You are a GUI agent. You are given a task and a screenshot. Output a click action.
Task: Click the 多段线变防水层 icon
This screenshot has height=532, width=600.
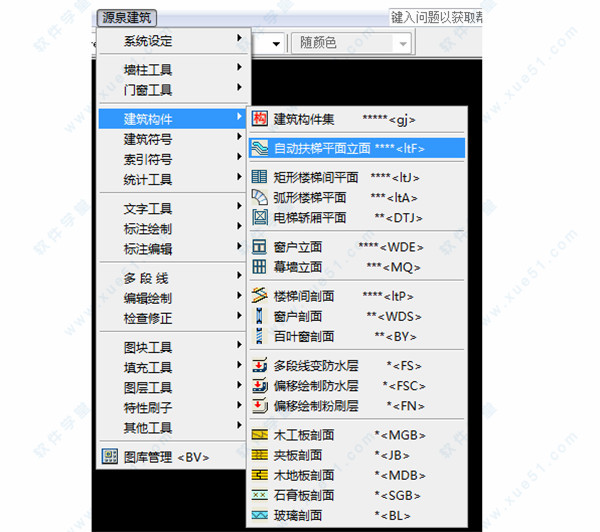tap(259, 365)
